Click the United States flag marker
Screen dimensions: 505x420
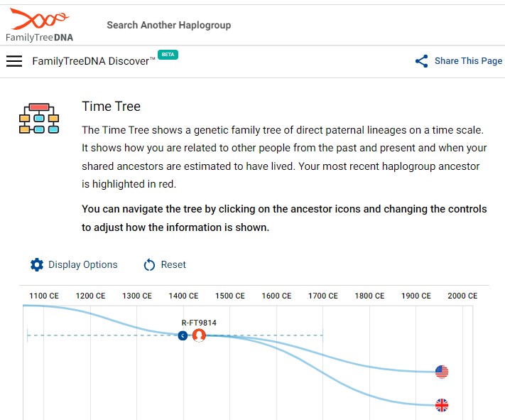442,372
